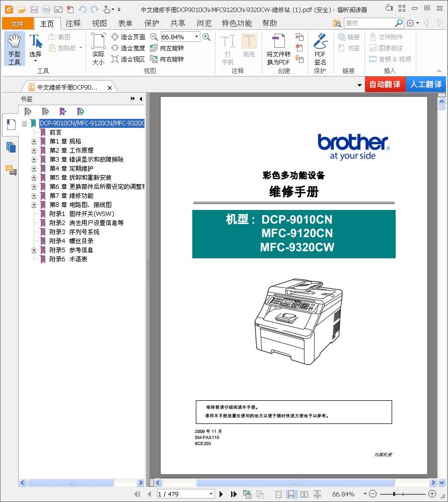The height and width of the screenshot is (502, 448).
Task: Click the zoom out magnifier icon
Action: coord(154,37)
